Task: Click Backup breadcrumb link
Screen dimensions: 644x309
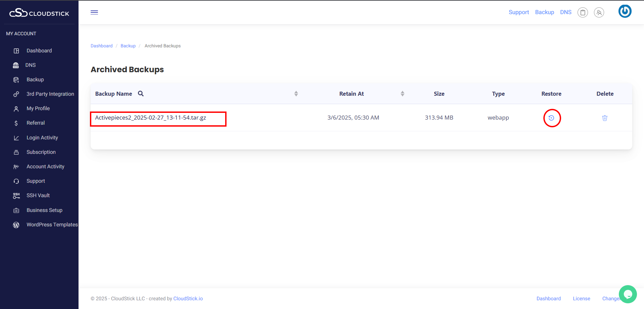Action: (128, 46)
